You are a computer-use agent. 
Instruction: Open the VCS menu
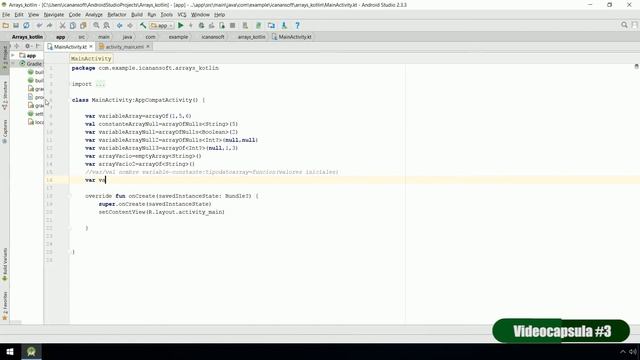(182, 15)
